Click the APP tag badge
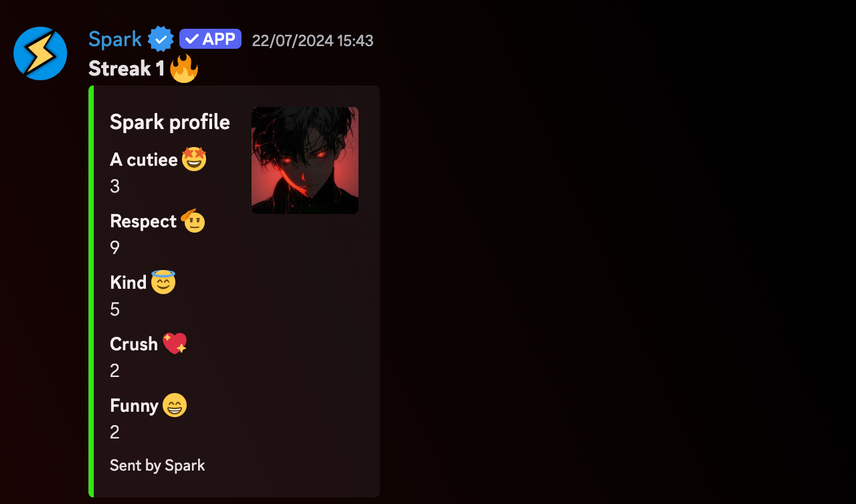 pyautogui.click(x=210, y=39)
